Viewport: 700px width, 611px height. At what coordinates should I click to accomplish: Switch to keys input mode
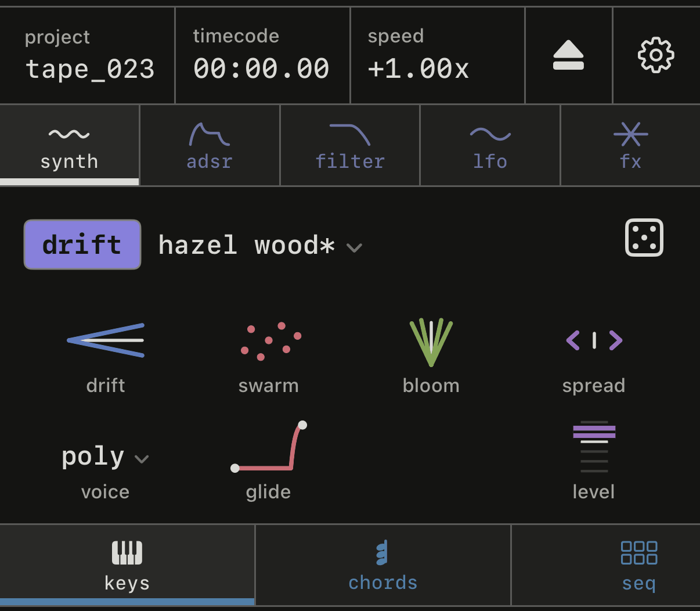pos(127,565)
